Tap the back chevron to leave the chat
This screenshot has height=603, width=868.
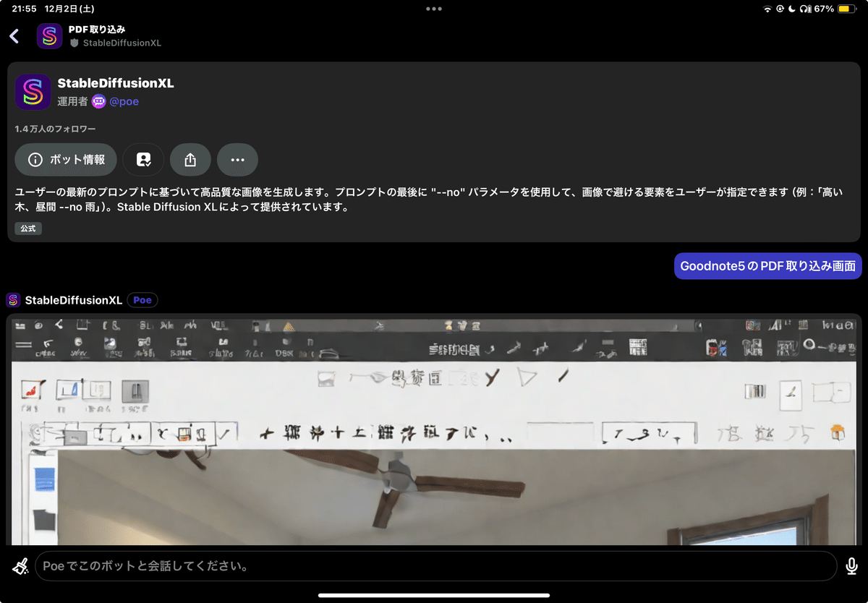pyautogui.click(x=14, y=35)
